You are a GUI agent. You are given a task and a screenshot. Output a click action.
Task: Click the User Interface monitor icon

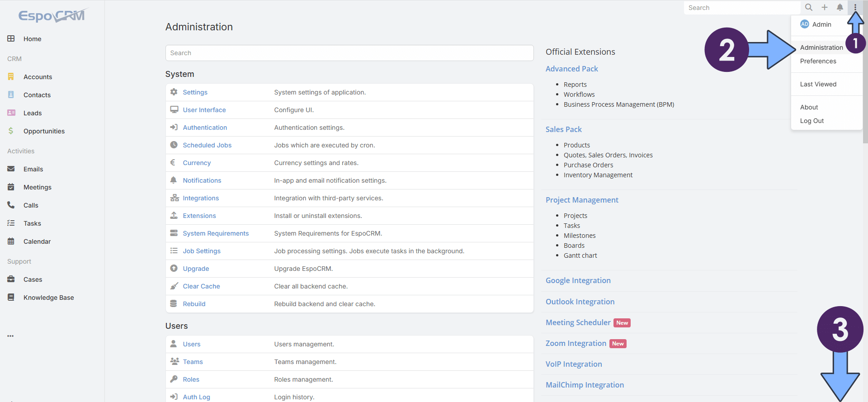pos(174,109)
